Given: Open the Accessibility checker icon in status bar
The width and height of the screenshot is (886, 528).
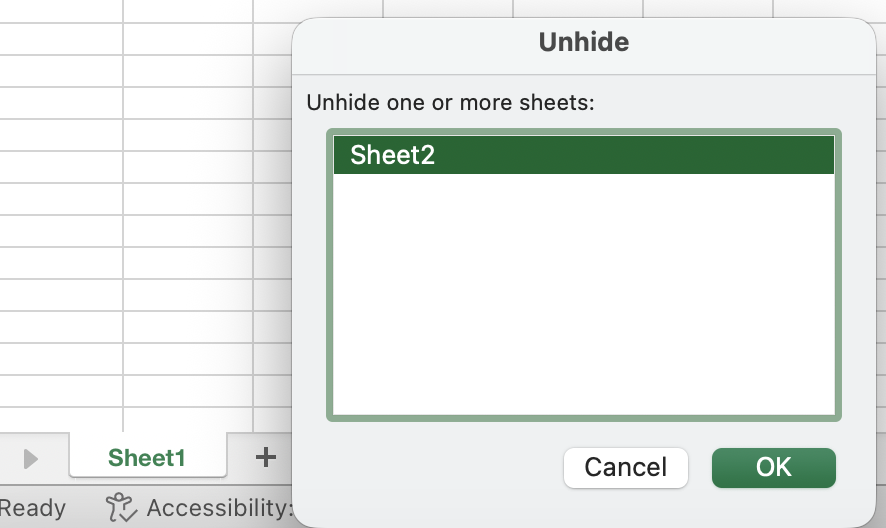Looking at the screenshot, I should coord(121,507).
